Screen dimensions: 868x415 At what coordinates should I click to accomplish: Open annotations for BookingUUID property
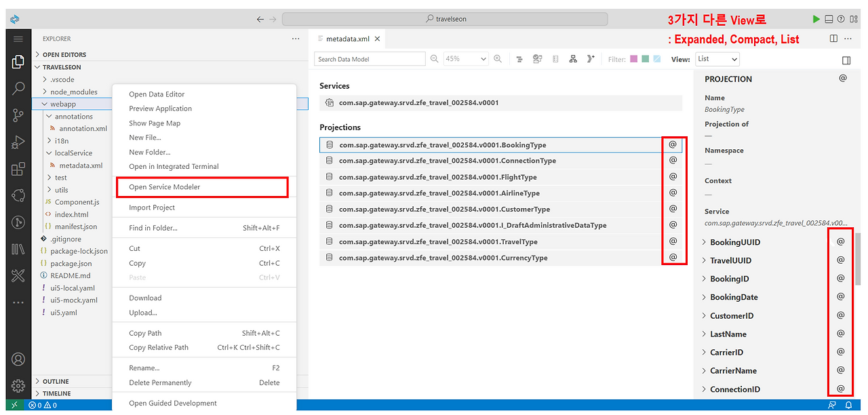click(840, 241)
